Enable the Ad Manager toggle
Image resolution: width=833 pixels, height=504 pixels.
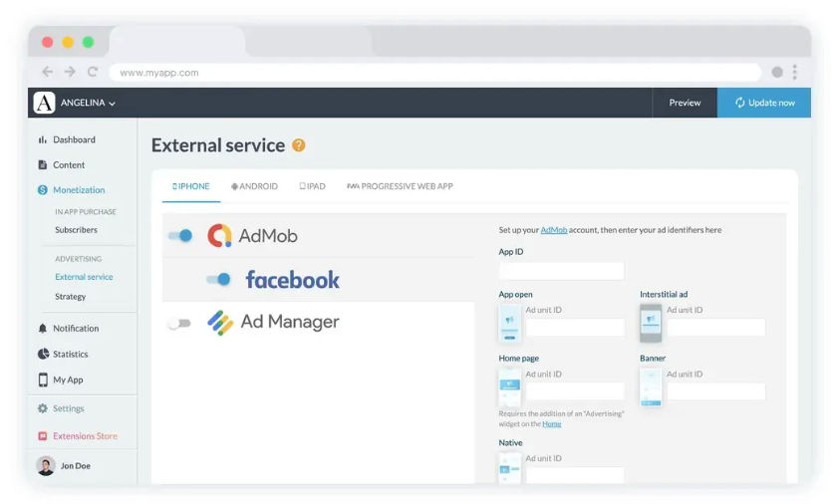point(178,323)
